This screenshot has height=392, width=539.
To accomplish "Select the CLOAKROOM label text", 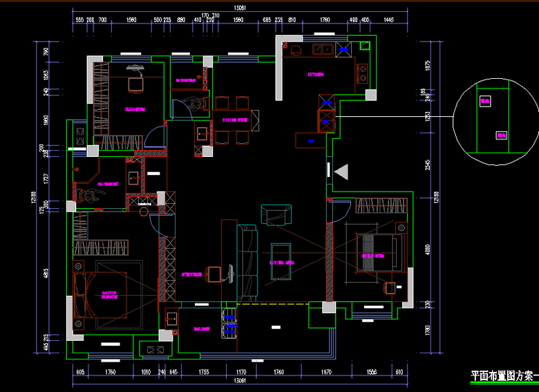I will [x=135, y=109].
